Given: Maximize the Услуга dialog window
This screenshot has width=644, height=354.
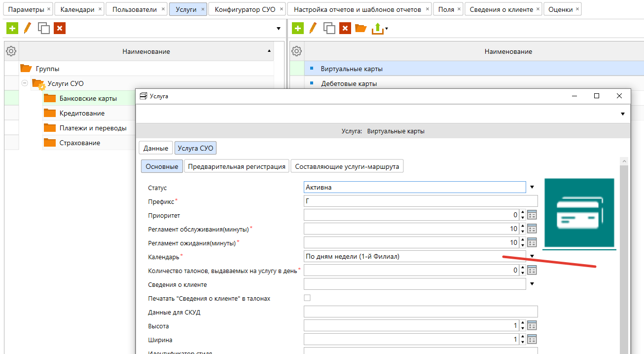Looking at the screenshot, I should tap(597, 96).
